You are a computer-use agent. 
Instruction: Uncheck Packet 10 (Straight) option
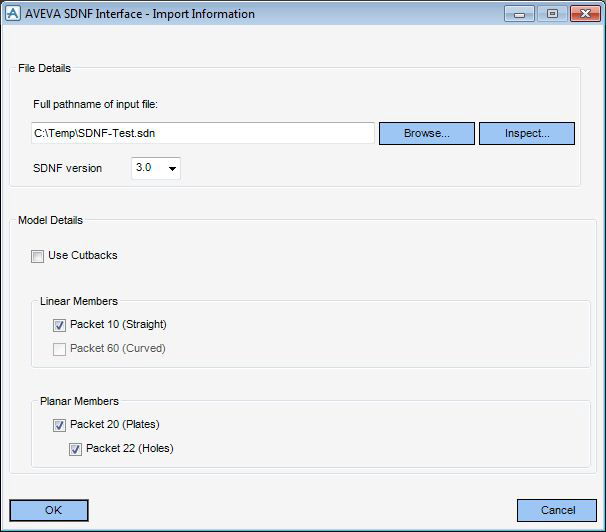pos(60,325)
